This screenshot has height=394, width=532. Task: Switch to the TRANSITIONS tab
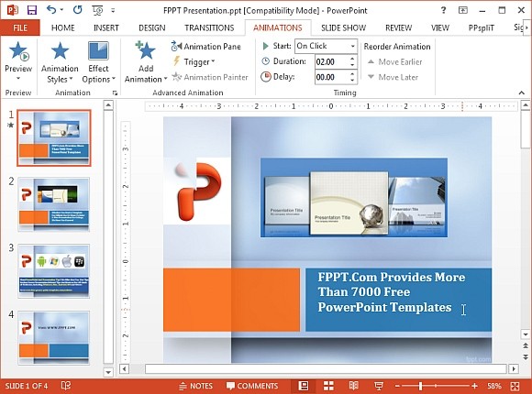point(209,27)
